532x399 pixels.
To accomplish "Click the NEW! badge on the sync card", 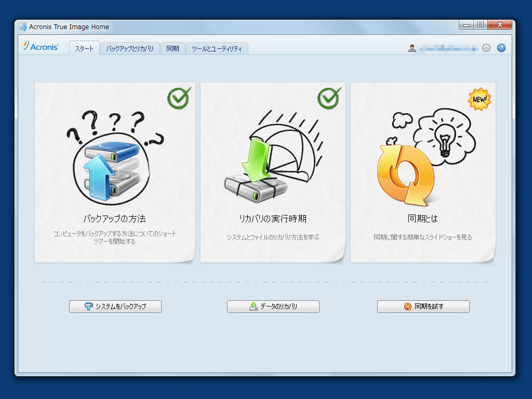I will pos(479,99).
